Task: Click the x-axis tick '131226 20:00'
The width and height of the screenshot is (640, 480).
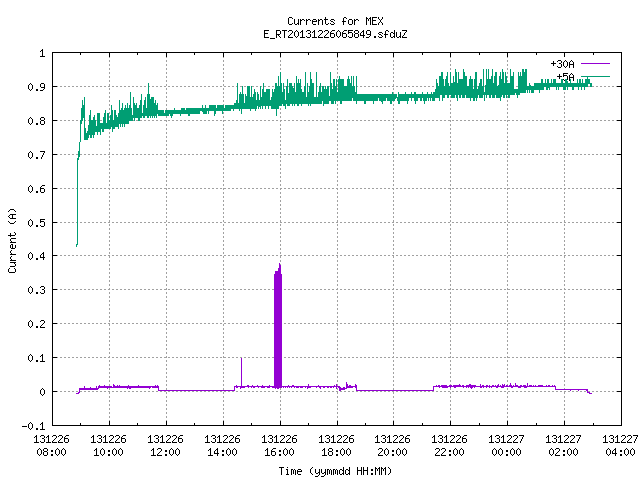Action: coord(393,446)
